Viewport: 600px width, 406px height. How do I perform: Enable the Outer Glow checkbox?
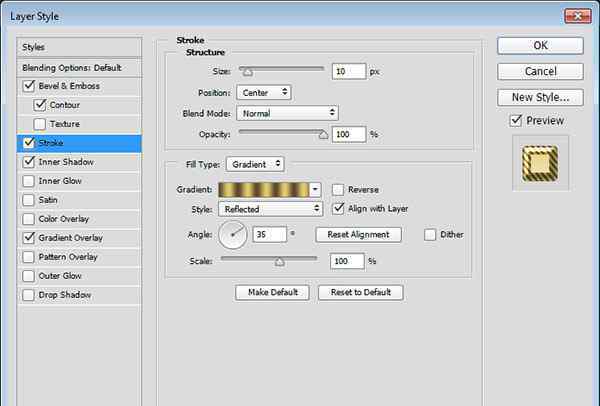[x=29, y=276]
